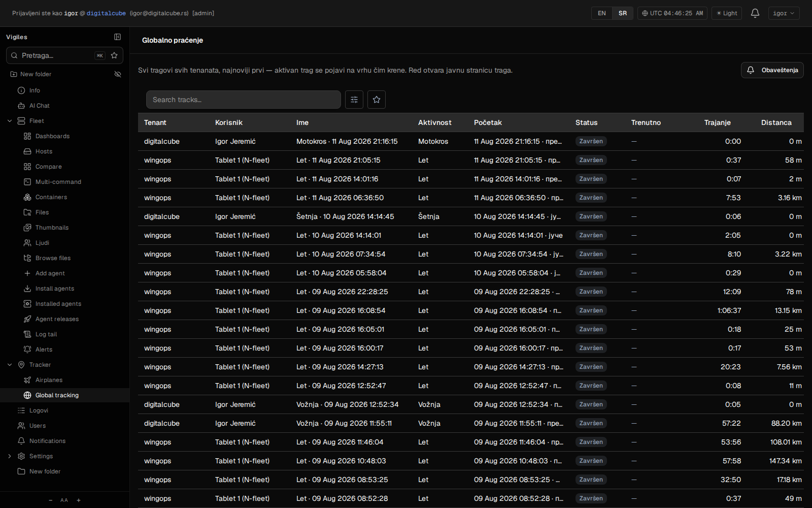Open Users page in sidebar
812x508 pixels.
[37, 426]
